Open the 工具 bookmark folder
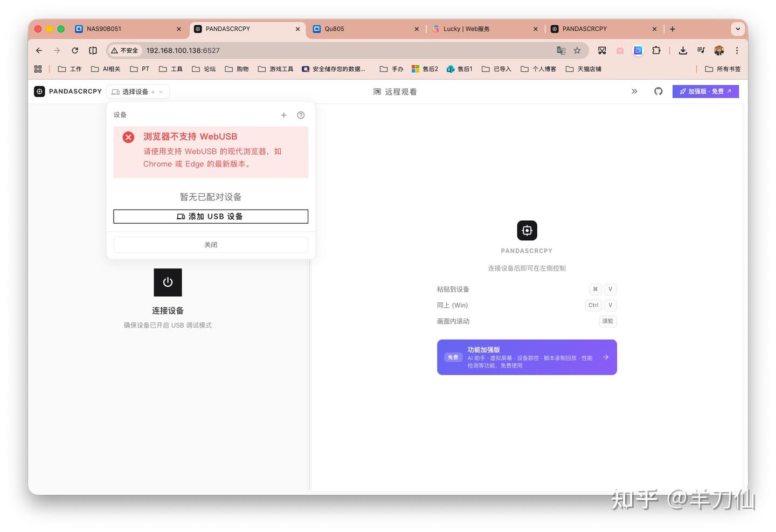Image resolution: width=776 pixels, height=532 pixels. pyautogui.click(x=171, y=69)
